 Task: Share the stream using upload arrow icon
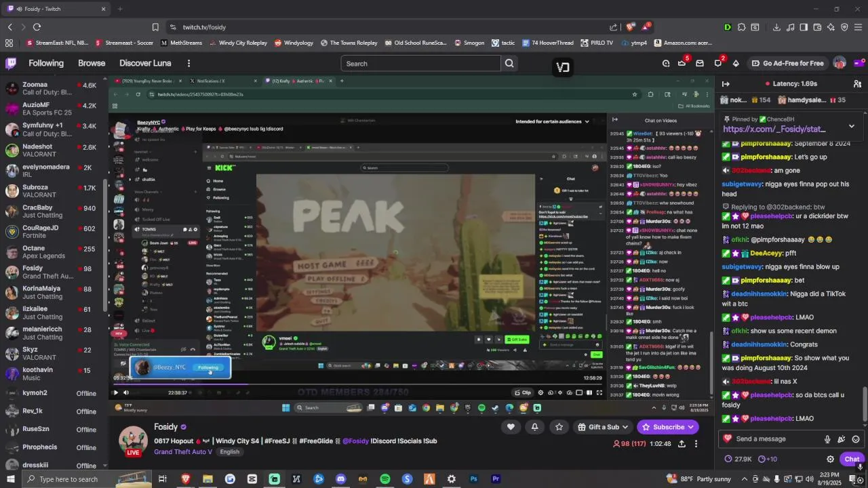click(x=682, y=444)
